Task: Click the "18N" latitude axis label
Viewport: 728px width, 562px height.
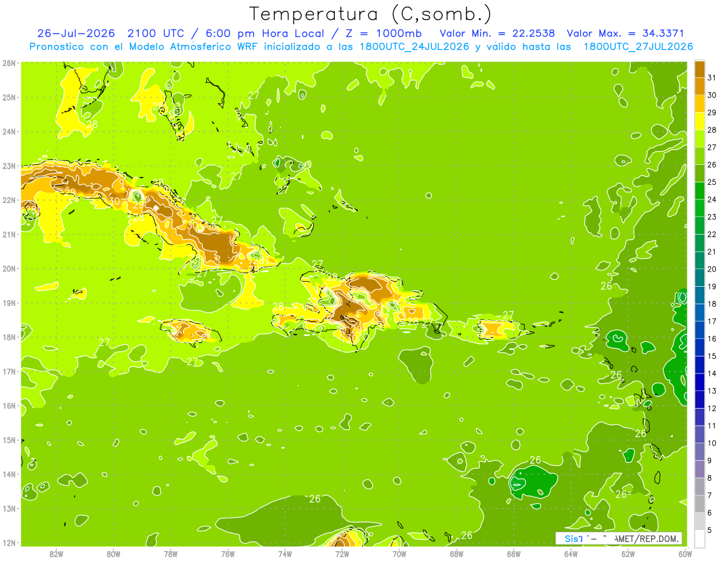Action: click(x=9, y=337)
